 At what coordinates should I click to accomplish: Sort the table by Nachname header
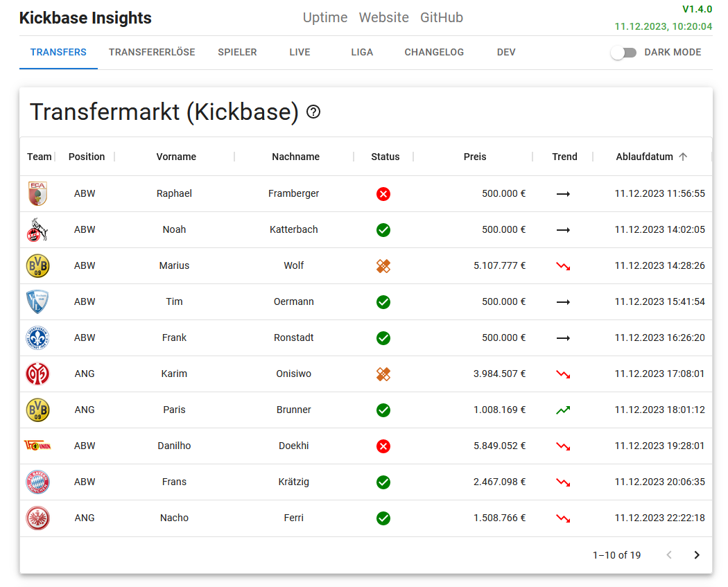[x=296, y=157]
